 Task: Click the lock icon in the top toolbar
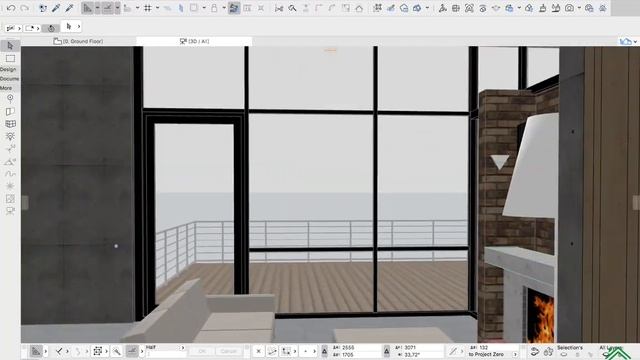point(214,8)
